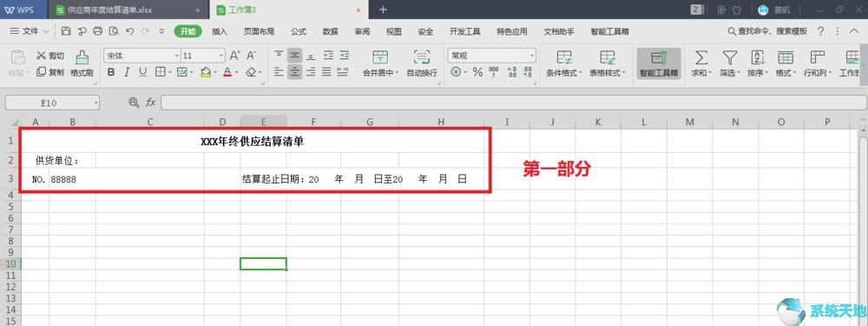
Task: Open the font size dropdown showing 11
Action: point(221,56)
